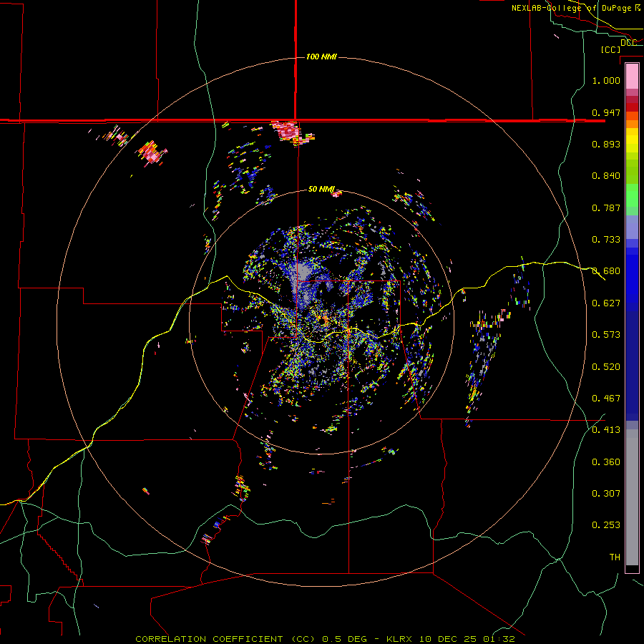This screenshot has width=644, height=644.
Task: Pick the pink segment of the color bar
Action: point(632,77)
